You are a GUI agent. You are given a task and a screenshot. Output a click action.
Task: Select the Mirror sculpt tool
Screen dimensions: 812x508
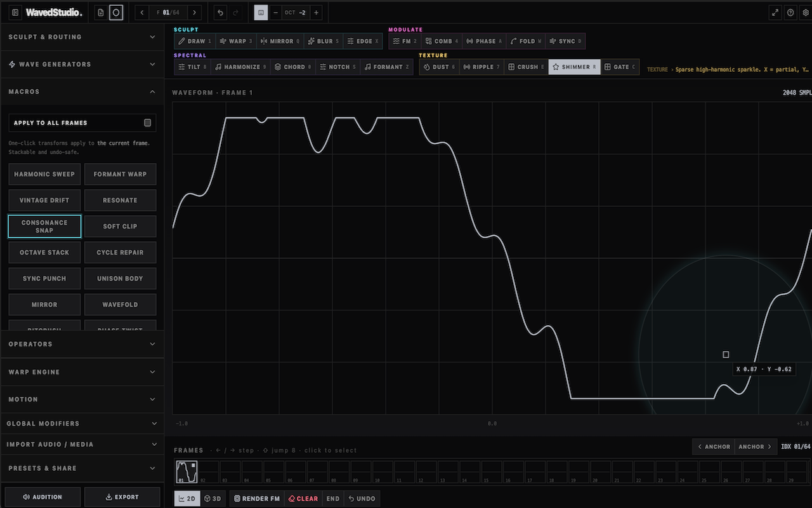tap(280, 41)
